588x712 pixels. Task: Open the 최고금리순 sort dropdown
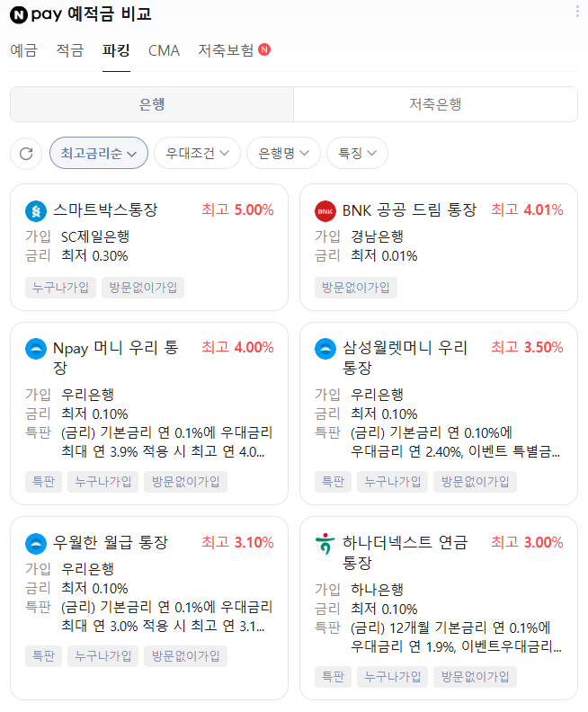(99, 153)
